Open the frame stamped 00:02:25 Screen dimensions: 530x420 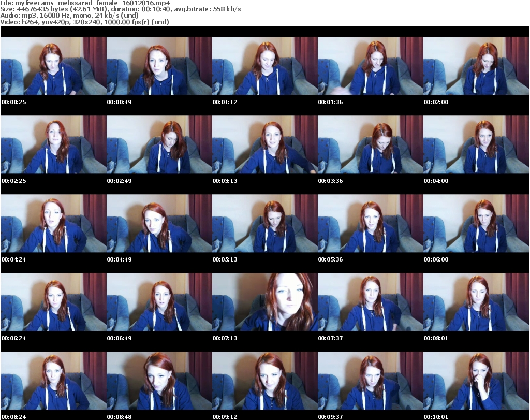[54, 144]
